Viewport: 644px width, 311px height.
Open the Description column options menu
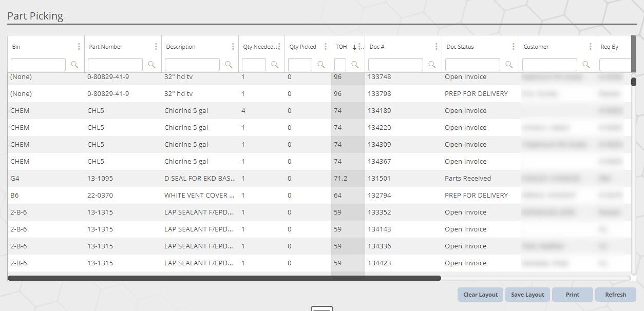tap(233, 47)
